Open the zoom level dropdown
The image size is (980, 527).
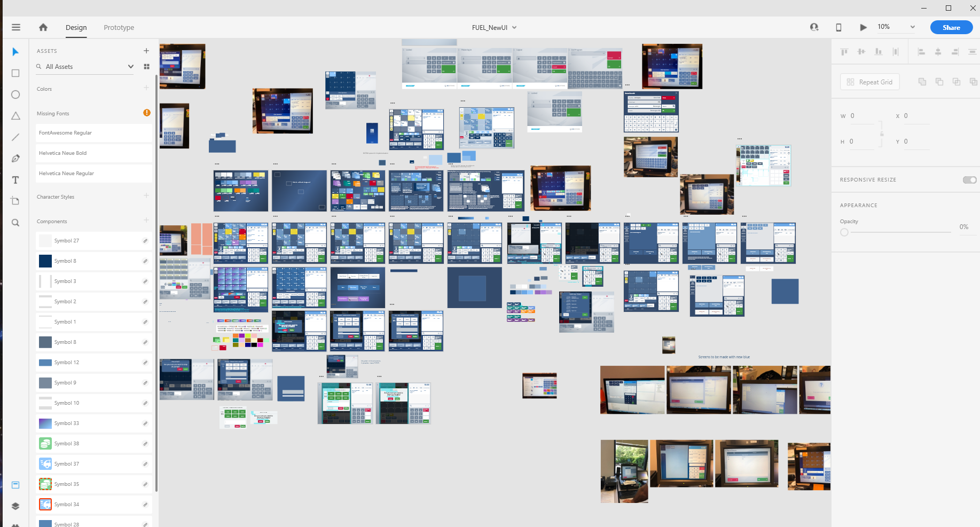912,27
